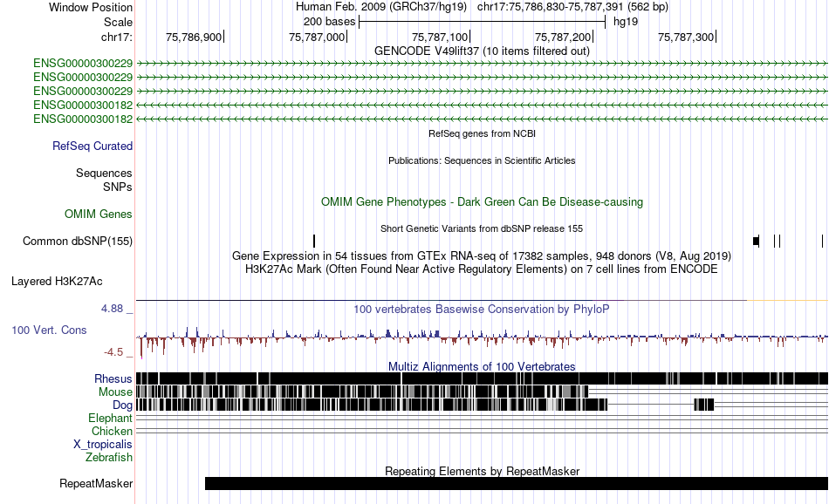Click the Common dbSNP(155) track label
Screen dimensions: 829x504
coord(77,241)
